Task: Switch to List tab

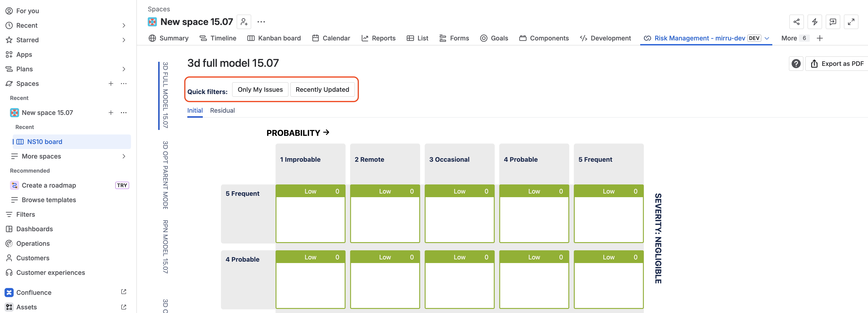Action: pyautogui.click(x=417, y=38)
